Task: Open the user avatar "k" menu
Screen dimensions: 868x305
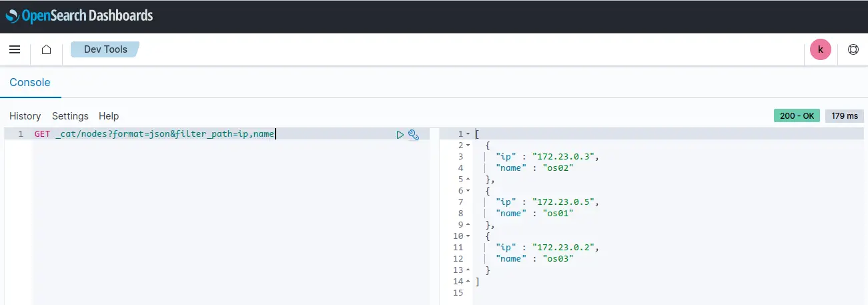Action: [x=821, y=49]
